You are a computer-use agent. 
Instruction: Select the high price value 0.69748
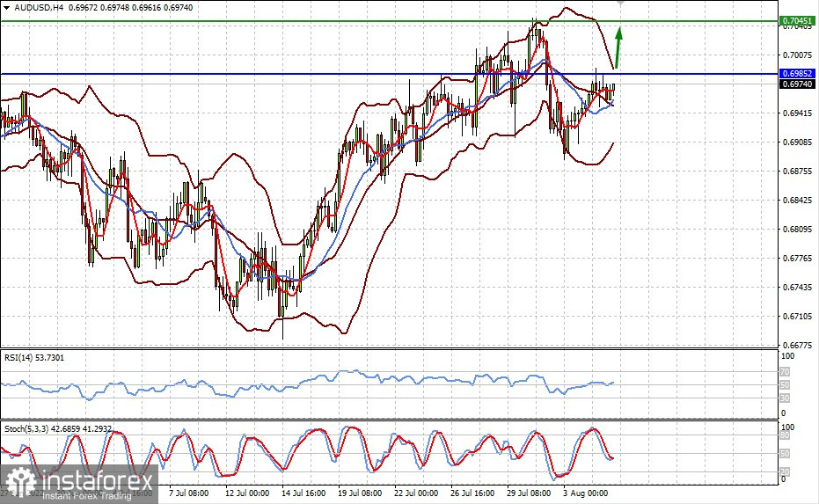[114, 8]
